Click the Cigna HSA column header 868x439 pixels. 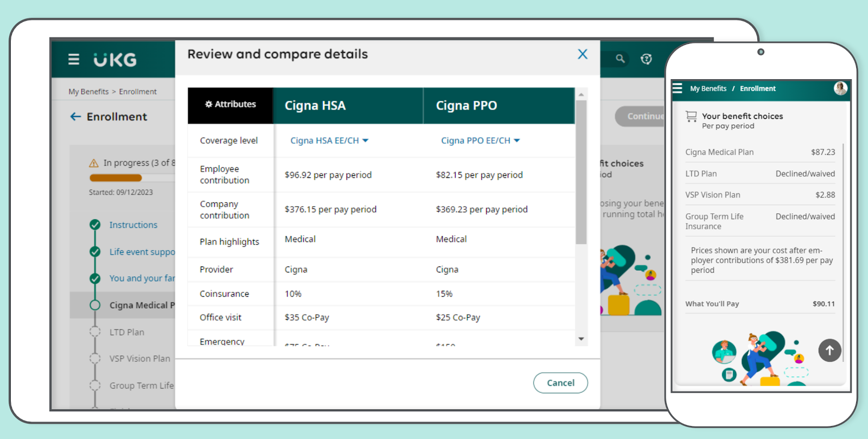point(348,106)
